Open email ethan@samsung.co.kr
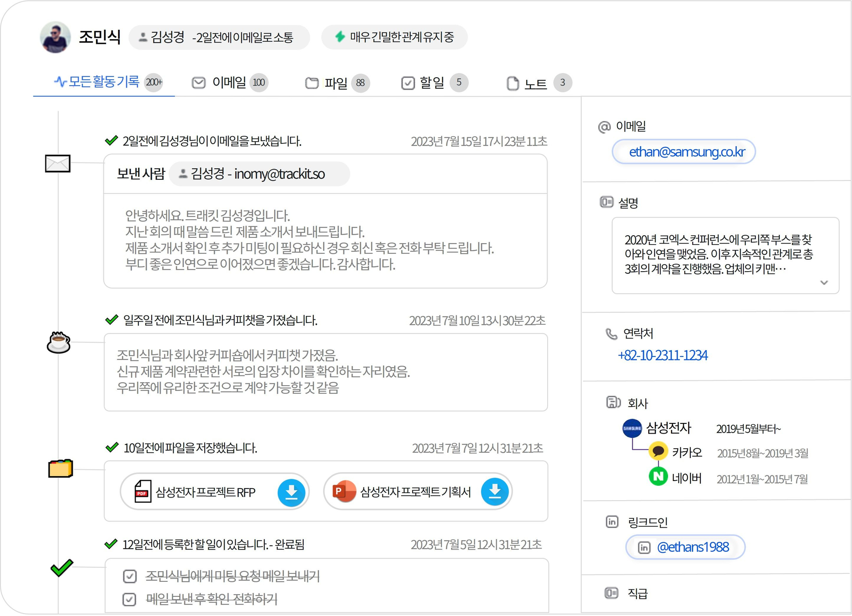Viewport: 852px width, 616px height. pos(684,152)
